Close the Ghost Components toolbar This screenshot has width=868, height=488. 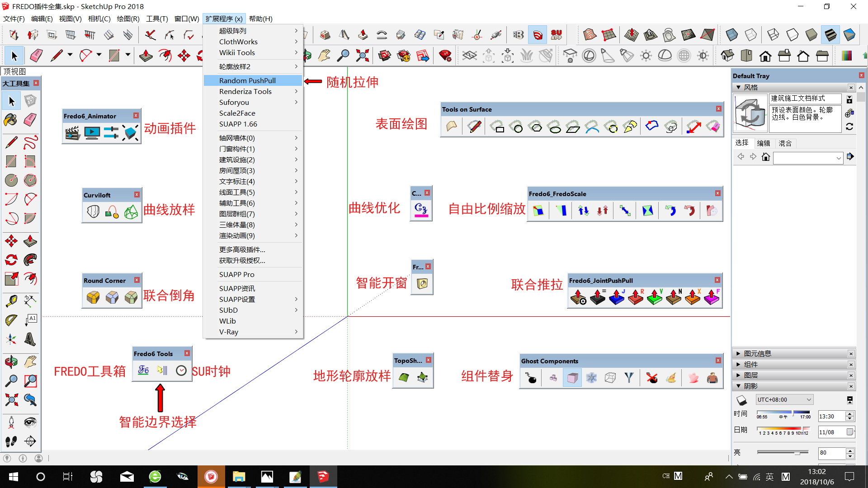pos(718,361)
